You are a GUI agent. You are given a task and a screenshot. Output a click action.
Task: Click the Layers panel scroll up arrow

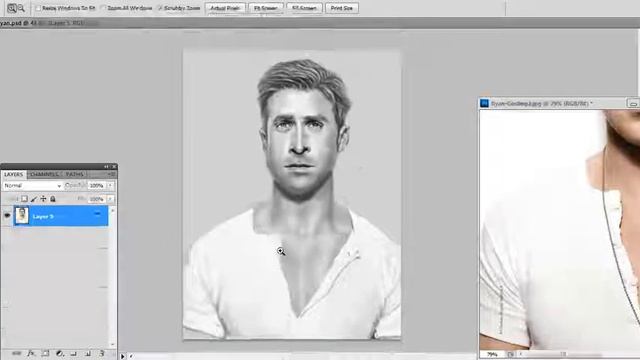(x=113, y=210)
